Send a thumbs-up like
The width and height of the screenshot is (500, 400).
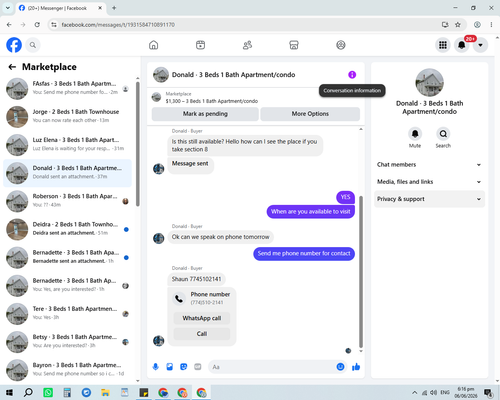[356, 367]
